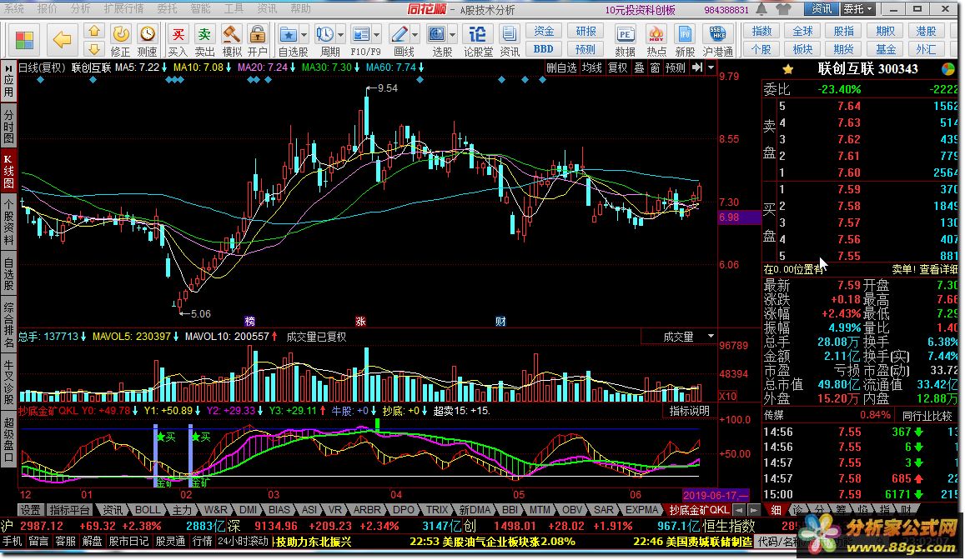Click the 全球 market button
This screenshot has height=560, width=965.
click(802, 31)
